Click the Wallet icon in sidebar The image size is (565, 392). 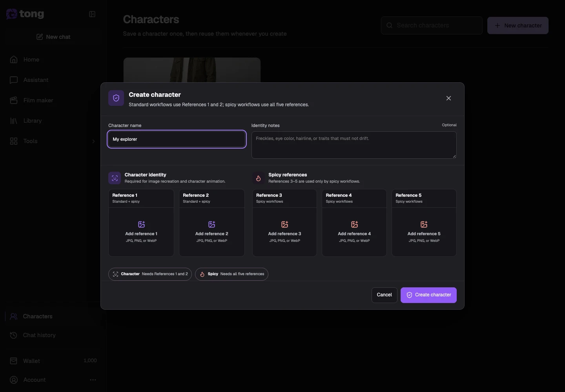14,361
